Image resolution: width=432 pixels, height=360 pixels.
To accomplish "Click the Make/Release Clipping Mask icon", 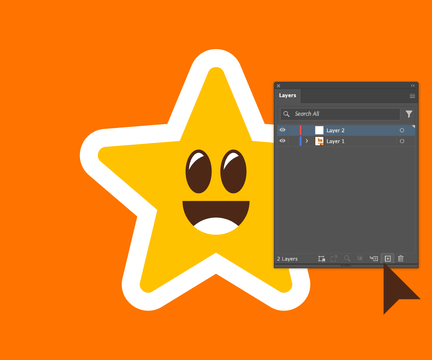I will pyautogui.click(x=360, y=259).
